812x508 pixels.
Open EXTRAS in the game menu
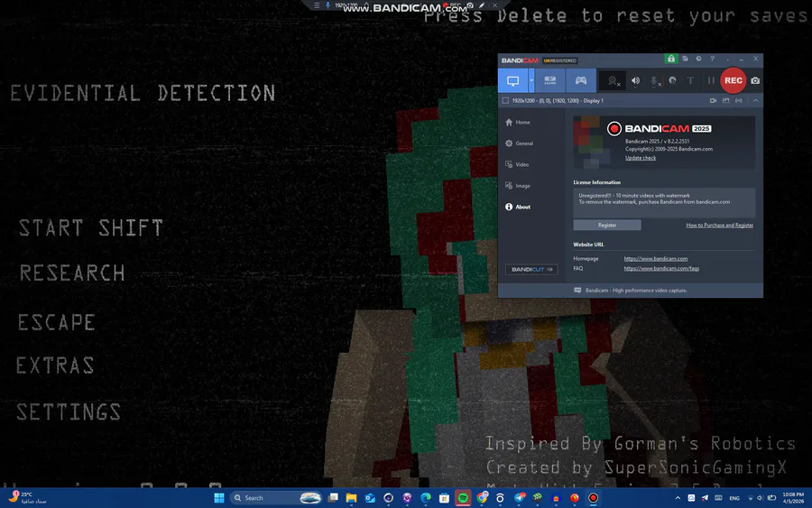tap(55, 365)
